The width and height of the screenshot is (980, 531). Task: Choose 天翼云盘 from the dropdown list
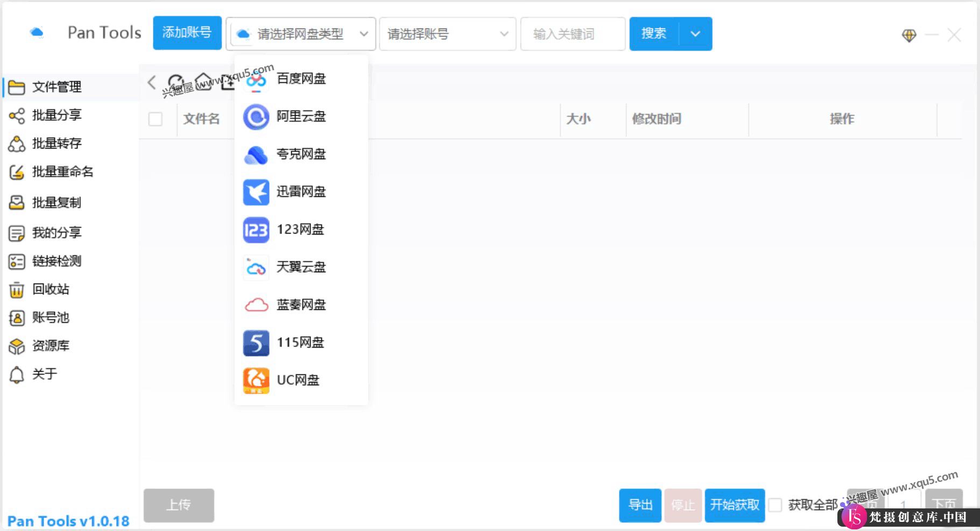[301, 267]
